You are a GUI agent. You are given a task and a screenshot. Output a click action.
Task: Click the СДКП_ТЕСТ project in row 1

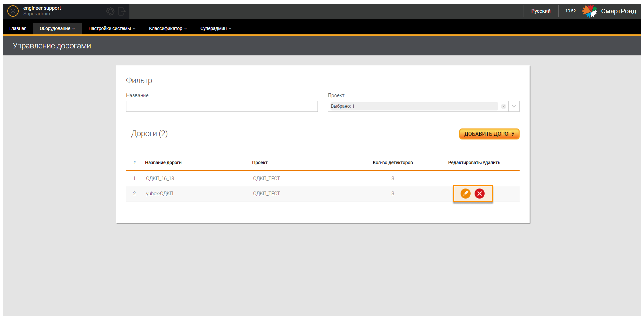pyautogui.click(x=266, y=179)
